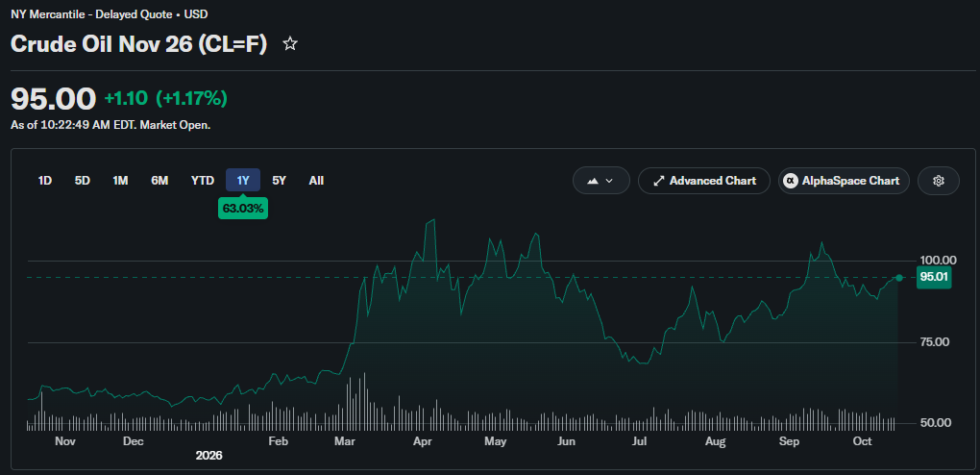This screenshot has width=980, height=475.
Task: Select the 1D time range
Action: pos(45,181)
